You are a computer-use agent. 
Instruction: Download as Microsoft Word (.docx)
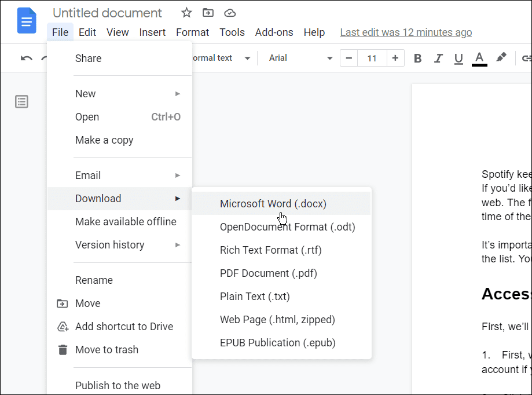[281, 204]
